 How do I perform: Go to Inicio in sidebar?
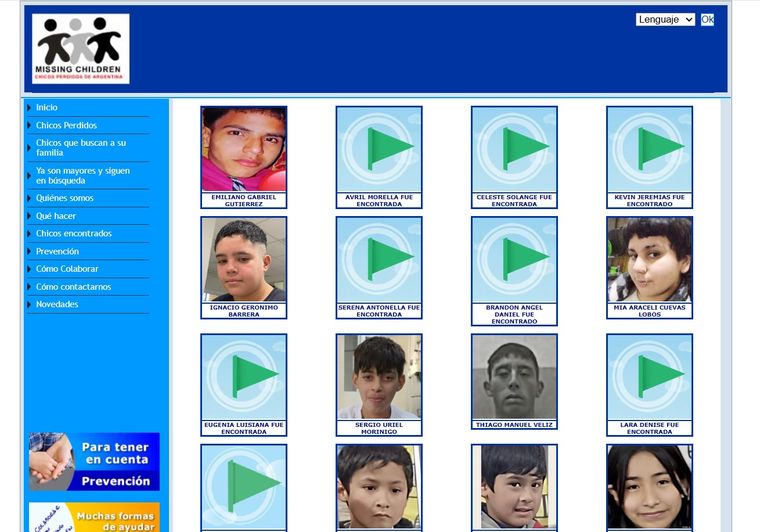(x=47, y=108)
